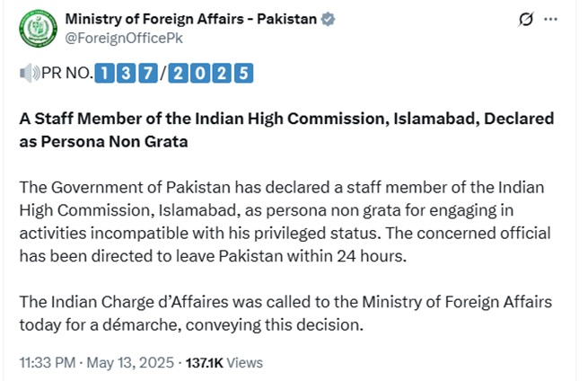The image size is (588, 381).
Task: Click the 'PR NO.' text
Action: [68, 74]
